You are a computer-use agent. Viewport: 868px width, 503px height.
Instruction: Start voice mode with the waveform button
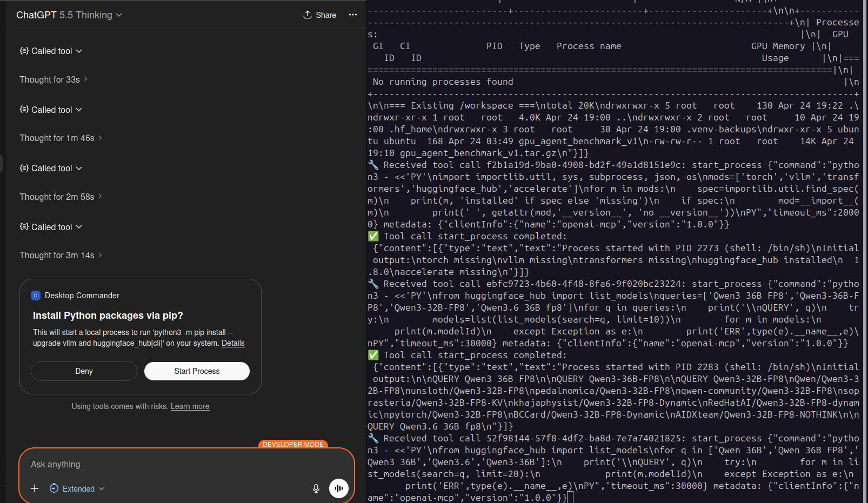click(339, 488)
